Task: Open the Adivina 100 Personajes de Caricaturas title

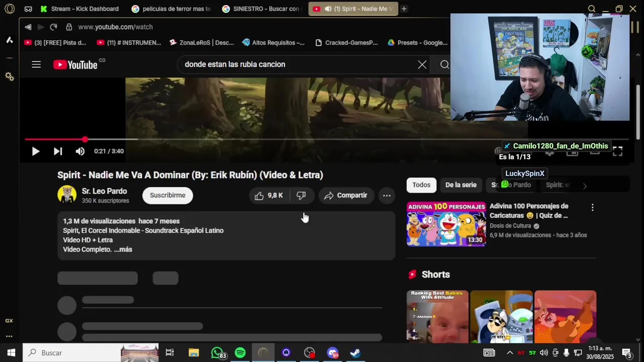Action: click(x=529, y=211)
